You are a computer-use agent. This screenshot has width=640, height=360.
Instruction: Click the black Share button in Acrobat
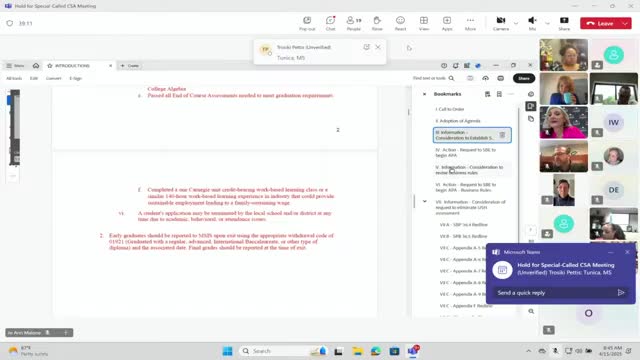(524, 78)
